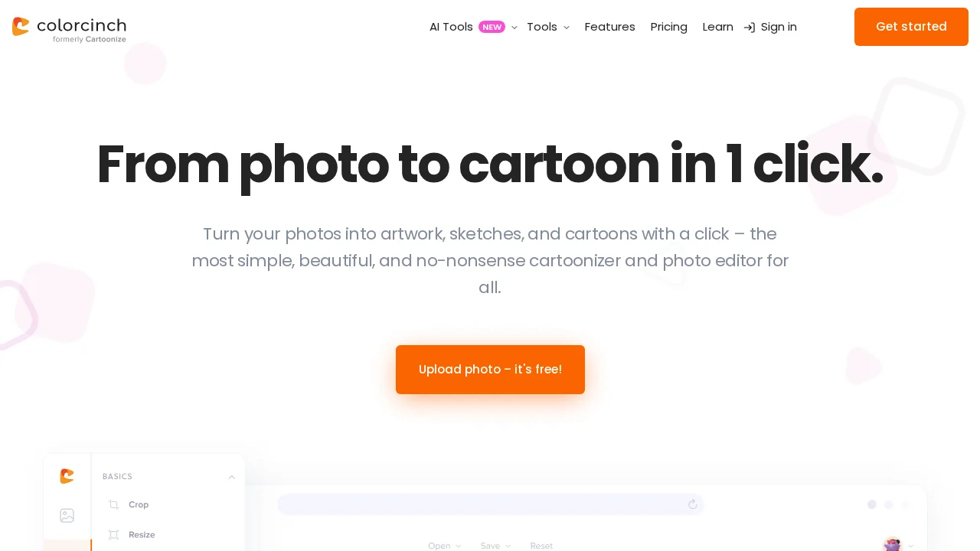Collapse the Basics section chevron
This screenshot has height=551, width=980.
(x=231, y=477)
